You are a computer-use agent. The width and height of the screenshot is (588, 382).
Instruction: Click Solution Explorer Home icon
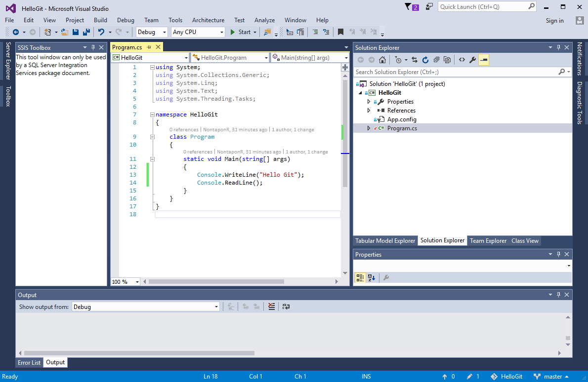tap(382, 60)
